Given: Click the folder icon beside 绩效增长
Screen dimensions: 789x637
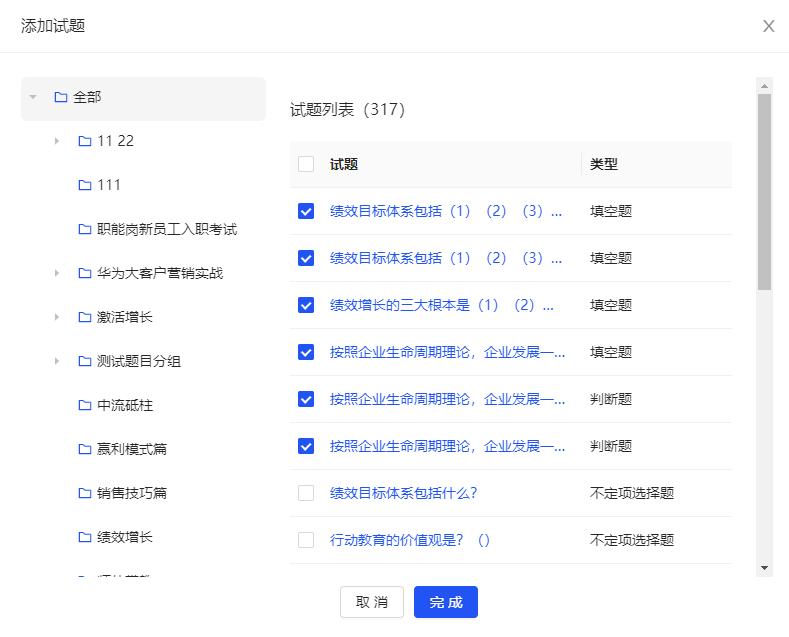Looking at the screenshot, I should point(85,537).
